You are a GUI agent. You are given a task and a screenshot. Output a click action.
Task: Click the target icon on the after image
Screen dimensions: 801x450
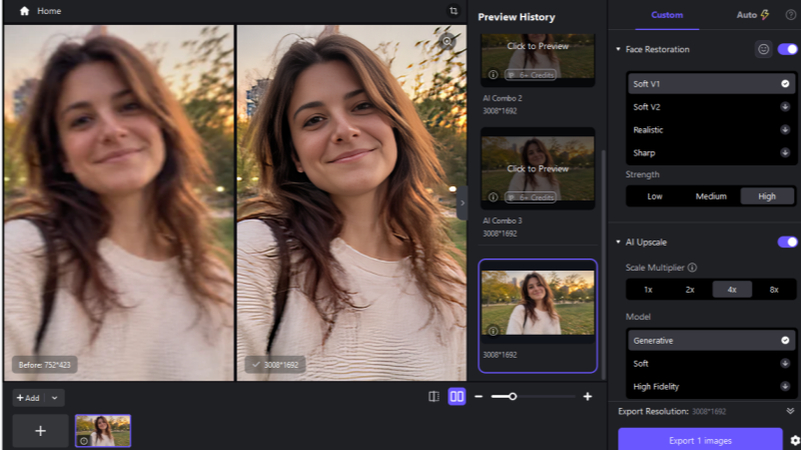tap(447, 41)
